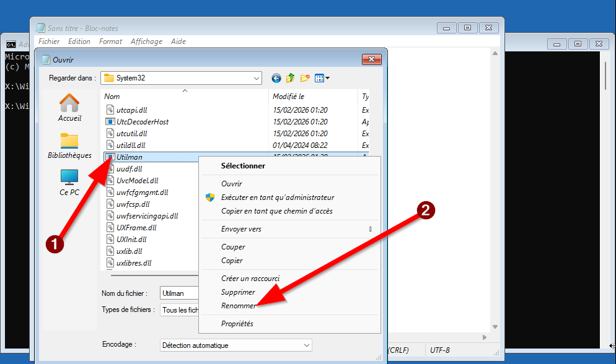This screenshot has width=616, height=364.
Task: Open the view menu icon in the dialog toolbar
Action: 322,78
